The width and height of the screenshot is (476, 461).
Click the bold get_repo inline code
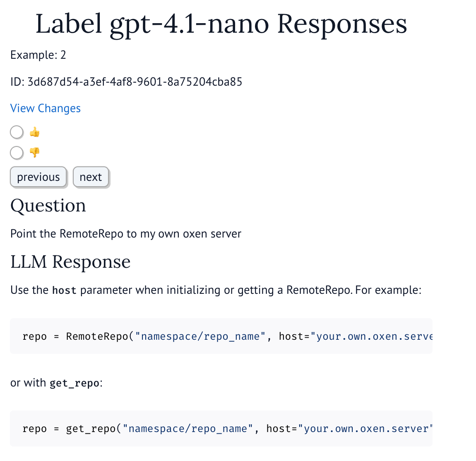(x=75, y=383)
